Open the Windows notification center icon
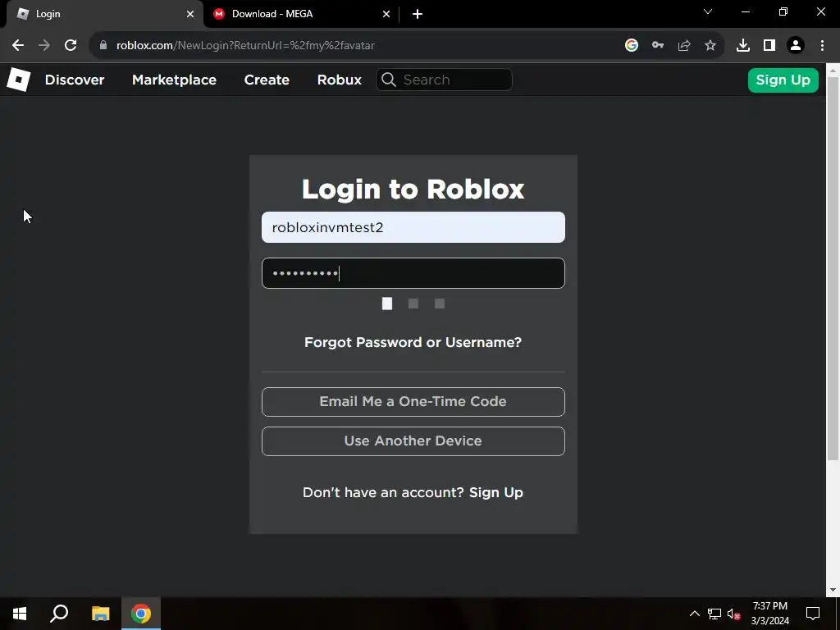Image resolution: width=840 pixels, height=630 pixels. 813,614
